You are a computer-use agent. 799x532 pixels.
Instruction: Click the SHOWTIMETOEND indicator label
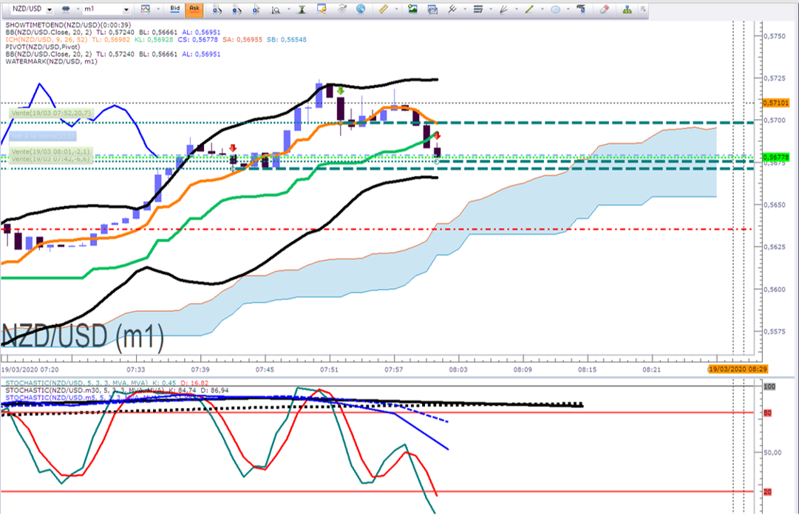[x=68, y=24]
